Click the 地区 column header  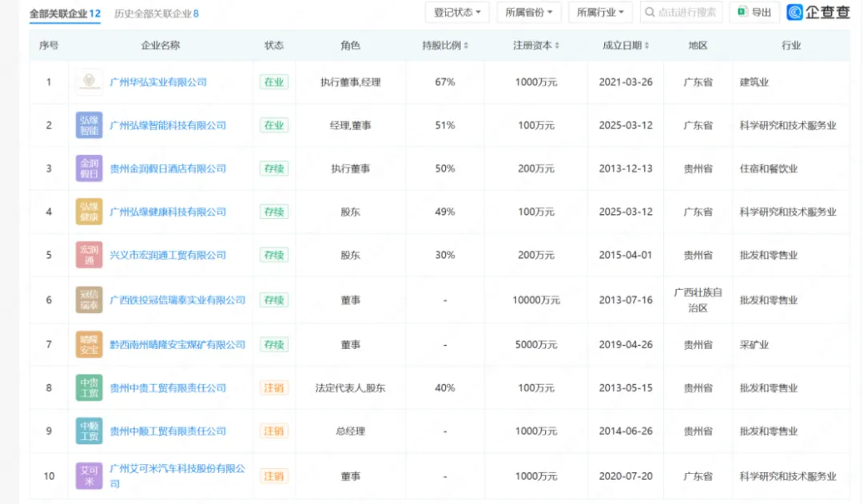(698, 46)
